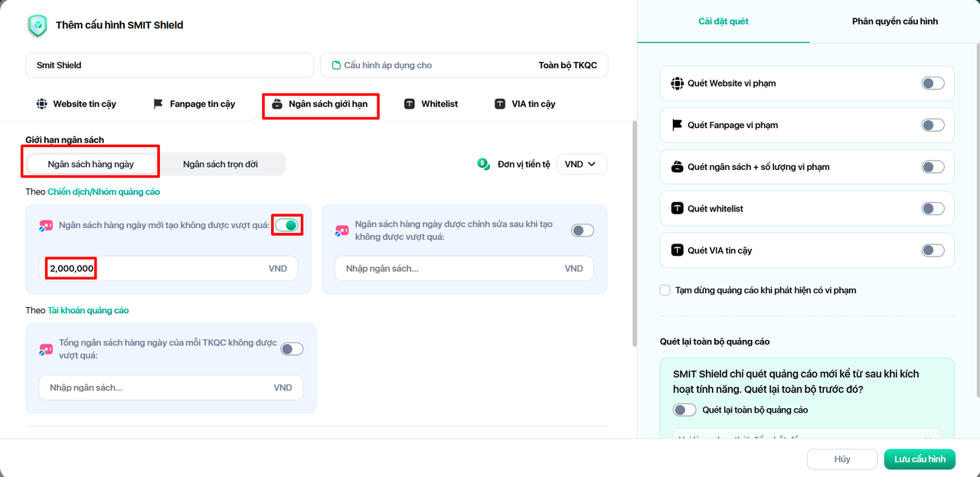
Task: Click the Smit Shield configuration name field
Action: point(169,66)
